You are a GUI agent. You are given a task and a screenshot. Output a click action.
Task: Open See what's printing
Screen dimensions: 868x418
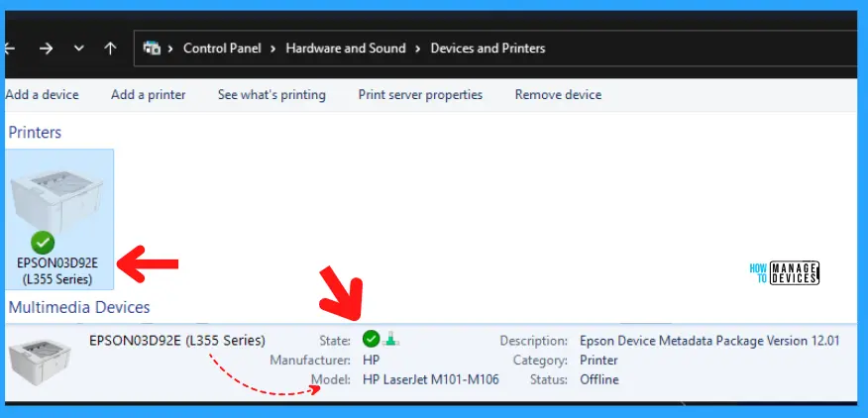pyautogui.click(x=271, y=95)
